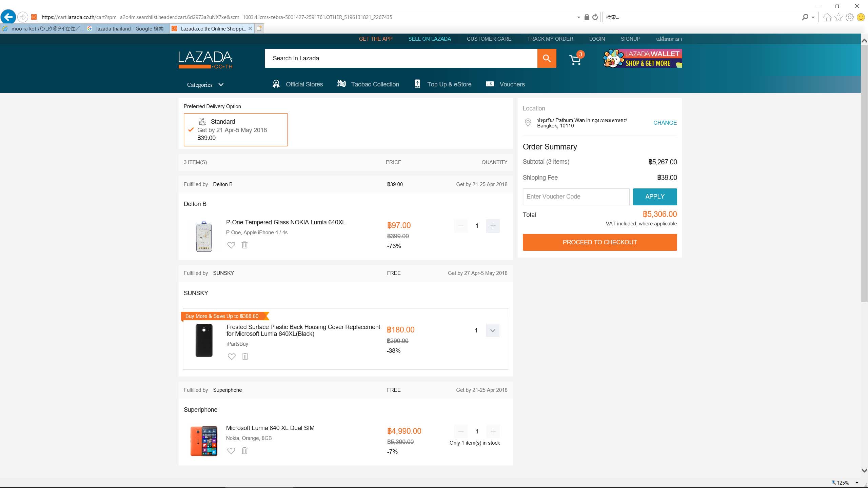Focus the Search in Lazada field
The image size is (868, 488).
(401, 58)
